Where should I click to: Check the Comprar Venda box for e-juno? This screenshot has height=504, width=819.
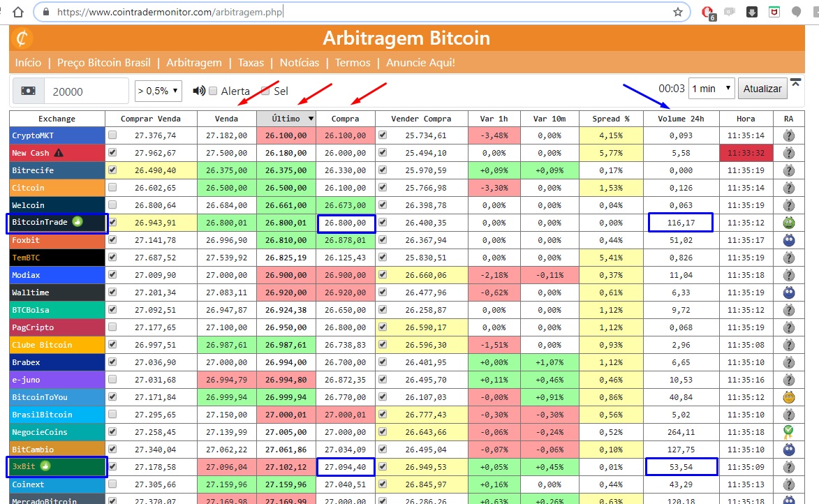112,379
